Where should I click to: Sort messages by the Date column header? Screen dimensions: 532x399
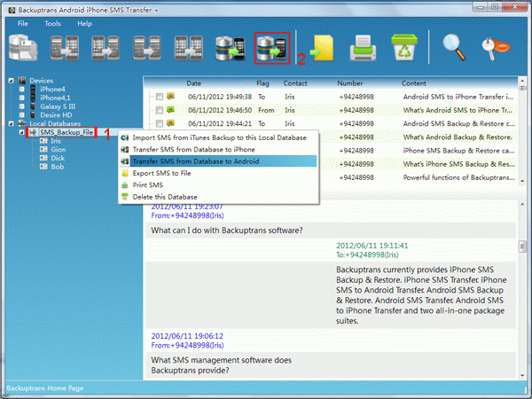coord(193,83)
